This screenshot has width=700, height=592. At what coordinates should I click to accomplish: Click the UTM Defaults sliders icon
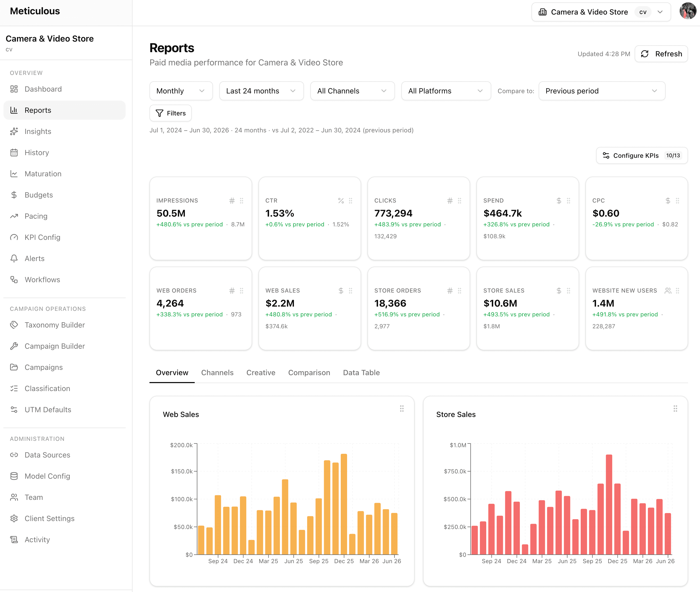[14, 409]
